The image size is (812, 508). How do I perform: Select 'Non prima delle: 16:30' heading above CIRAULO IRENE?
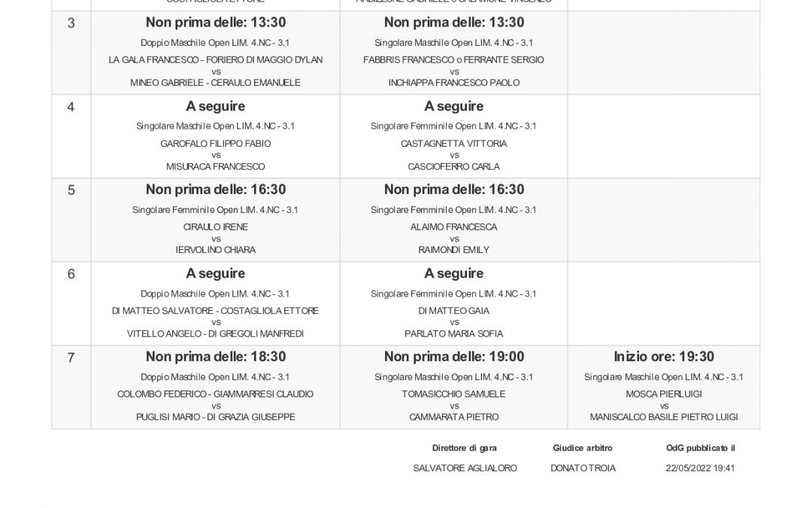coord(216,190)
